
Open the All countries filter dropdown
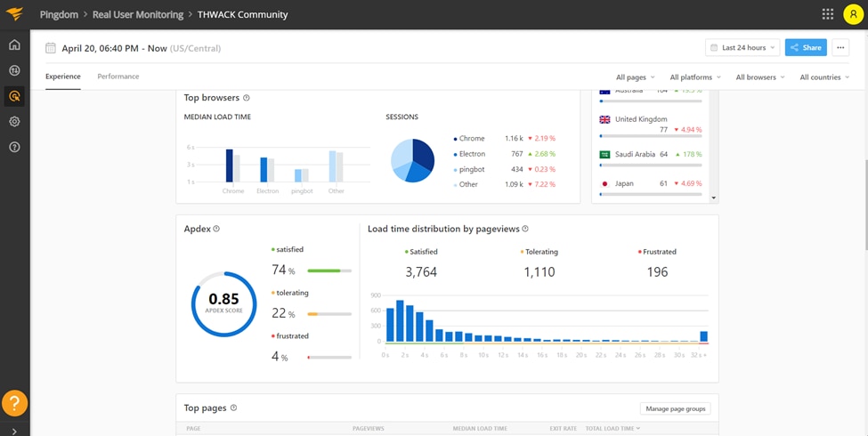pos(824,77)
